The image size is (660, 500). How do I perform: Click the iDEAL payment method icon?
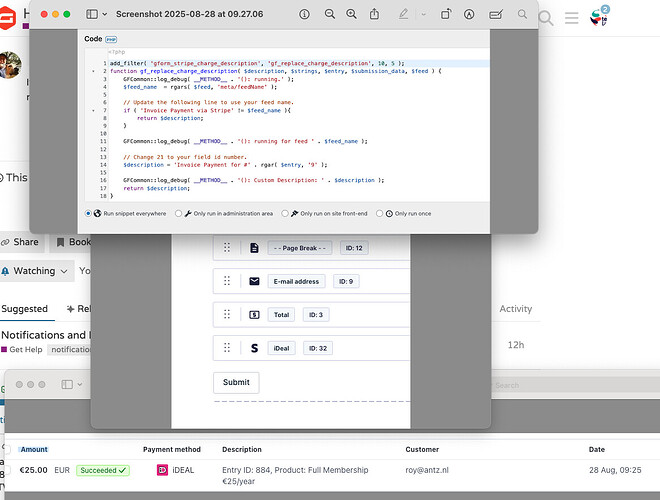coord(162,470)
